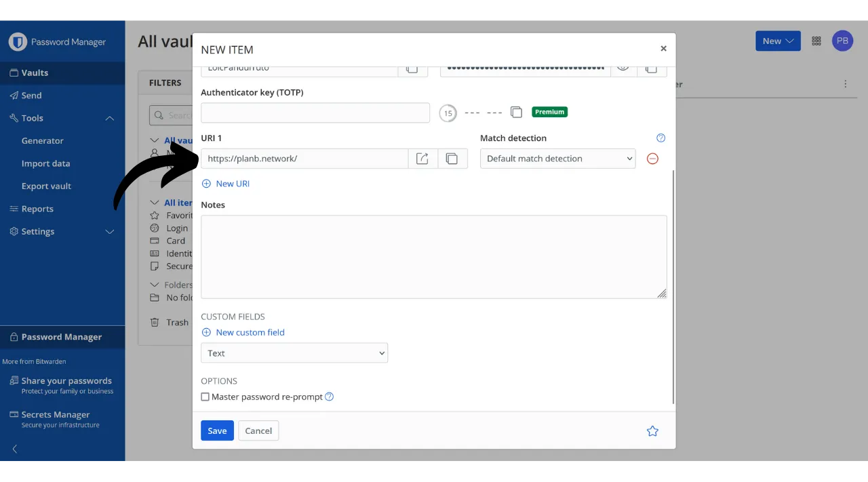The image size is (868, 482).
Task: Expand the Settings section in sidebar
Action: pos(109,231)
